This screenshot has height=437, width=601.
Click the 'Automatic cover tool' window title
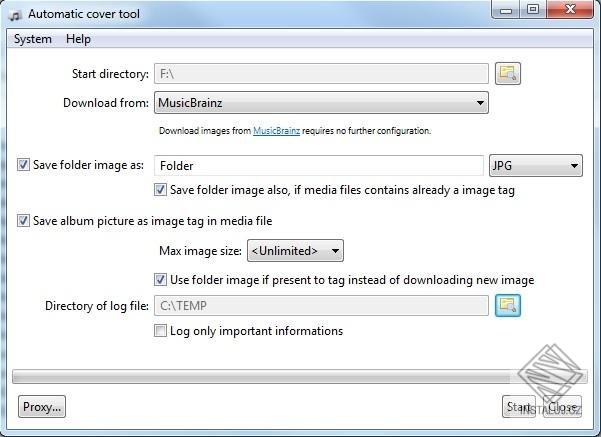[84, 14]
